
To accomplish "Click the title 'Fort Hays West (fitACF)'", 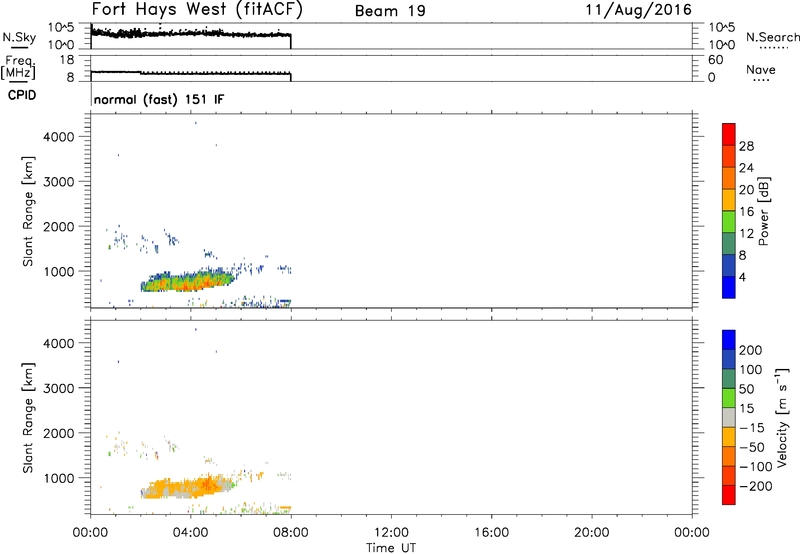I will pyautogui.click(x=197, y=10).
